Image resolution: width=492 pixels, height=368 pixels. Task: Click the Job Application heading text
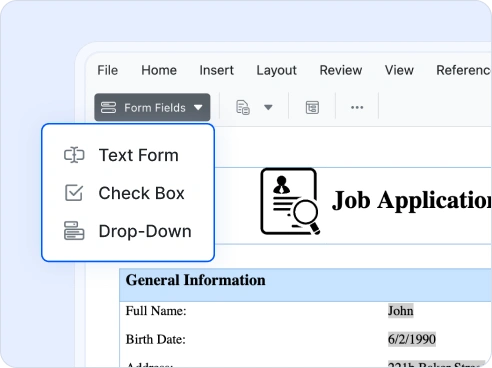point(412,200)
